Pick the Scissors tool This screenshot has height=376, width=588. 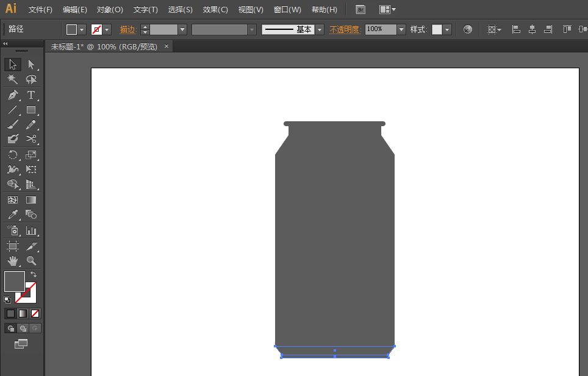click(x=31, y=139)
